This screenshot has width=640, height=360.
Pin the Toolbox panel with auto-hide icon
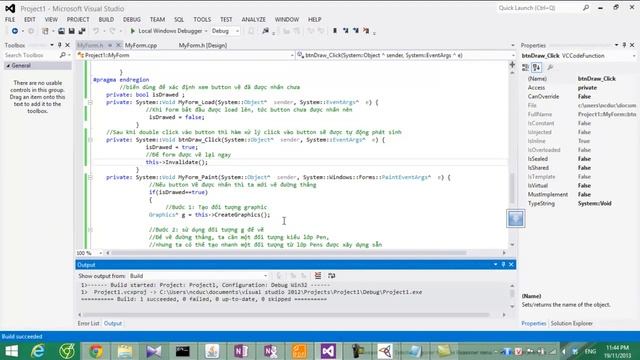pos(60,45)
